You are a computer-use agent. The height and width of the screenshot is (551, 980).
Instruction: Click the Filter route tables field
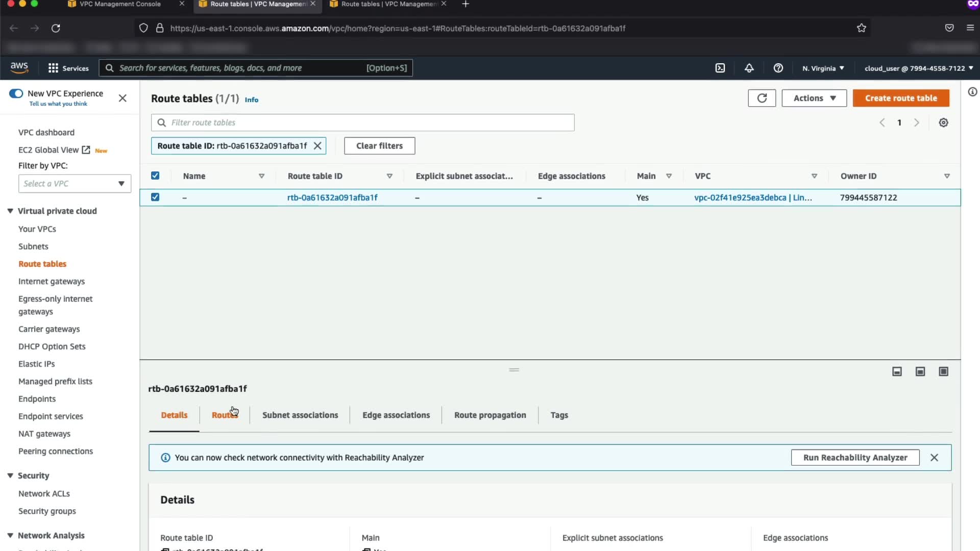pyautogui.click(x=362, y=122)
